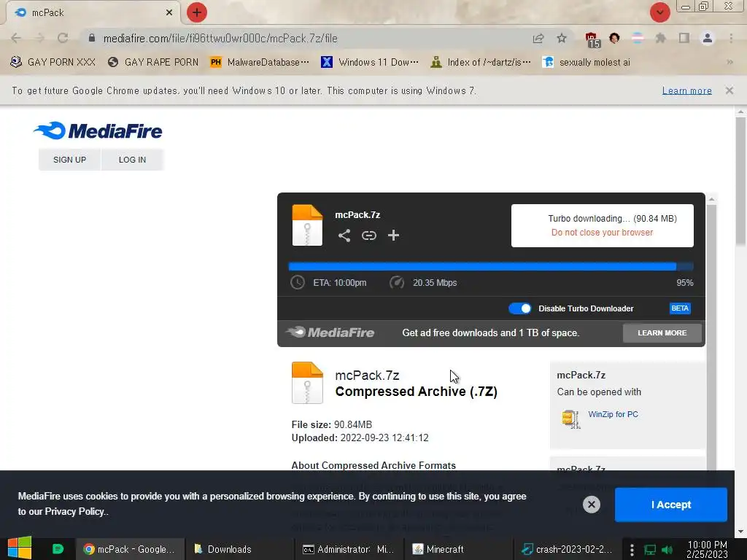Switch to the Minecraft taskbar window
The height and width of the screenshot is (560, 747).
pyautogui.click(x=459, y=549)
